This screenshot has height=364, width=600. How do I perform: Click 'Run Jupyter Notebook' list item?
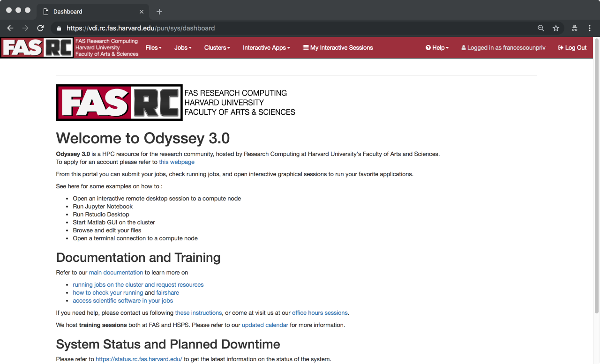tap(103, 207)
